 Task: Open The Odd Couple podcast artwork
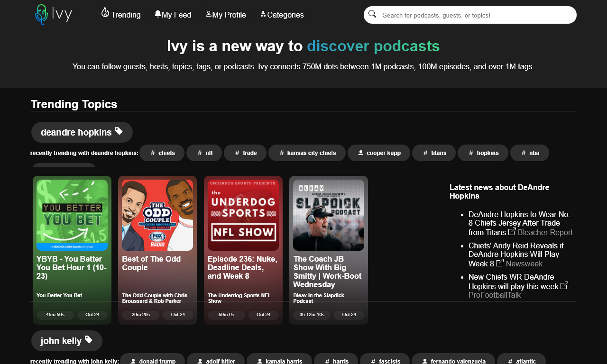pos(157,215)
